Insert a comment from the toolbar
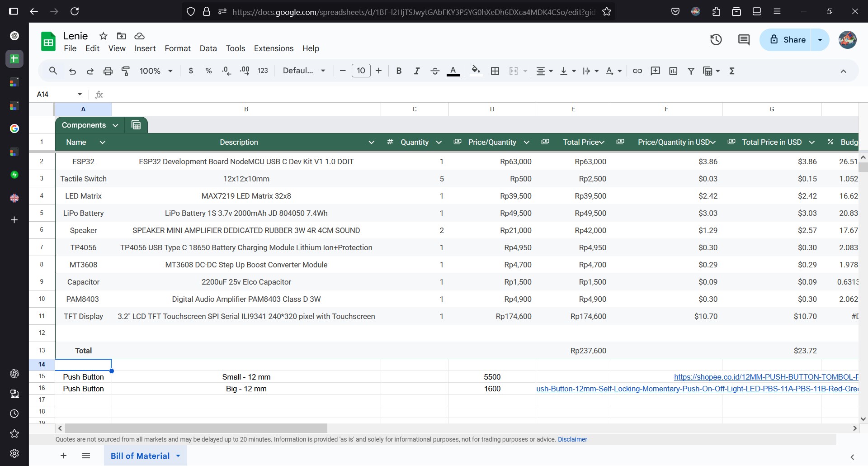The image size is (868, 466). (655, 71)
